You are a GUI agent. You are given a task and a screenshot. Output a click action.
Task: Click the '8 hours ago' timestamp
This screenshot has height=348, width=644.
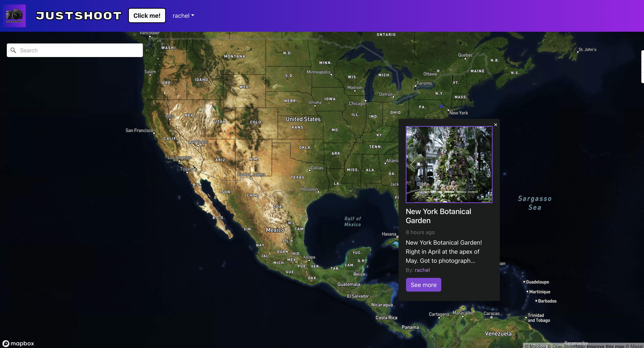pos(420,232)
